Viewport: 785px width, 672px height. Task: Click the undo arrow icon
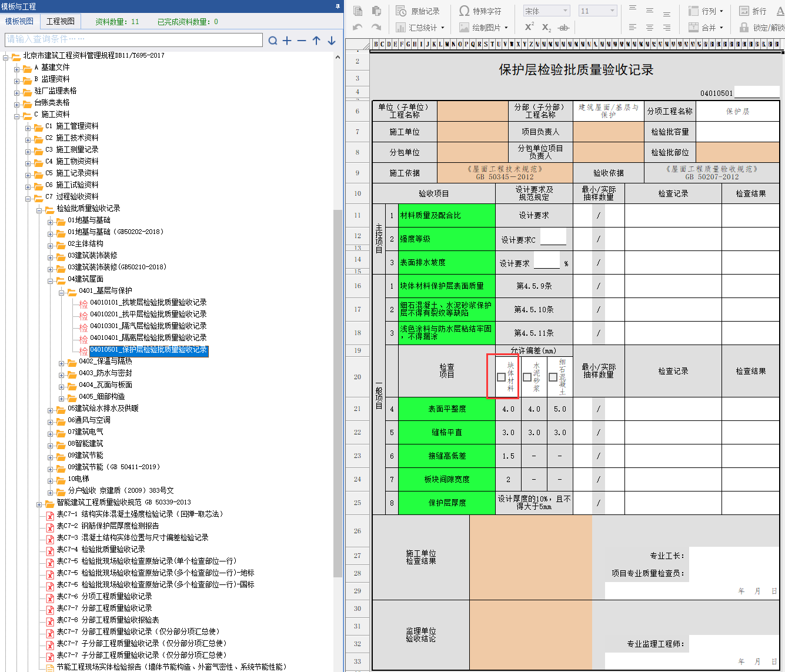tap(358, 27)
